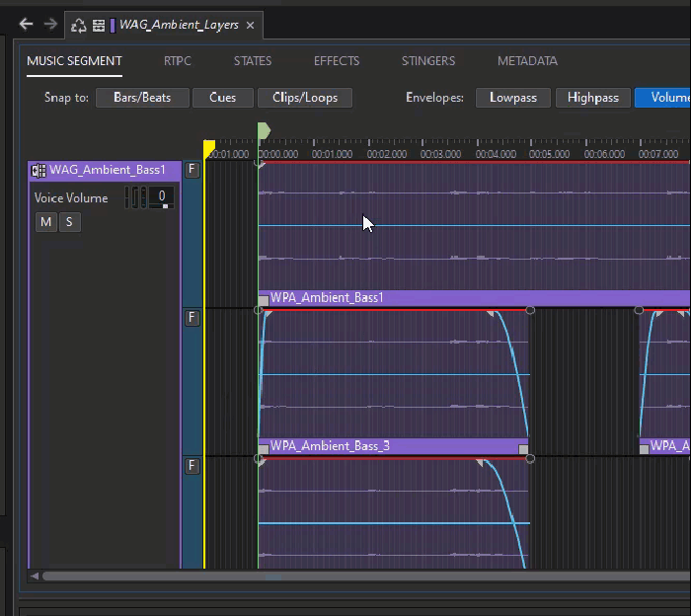Click the F button on third sub-track
The width and height of the screenshot is (691, 616).
(x=192, y=465)
